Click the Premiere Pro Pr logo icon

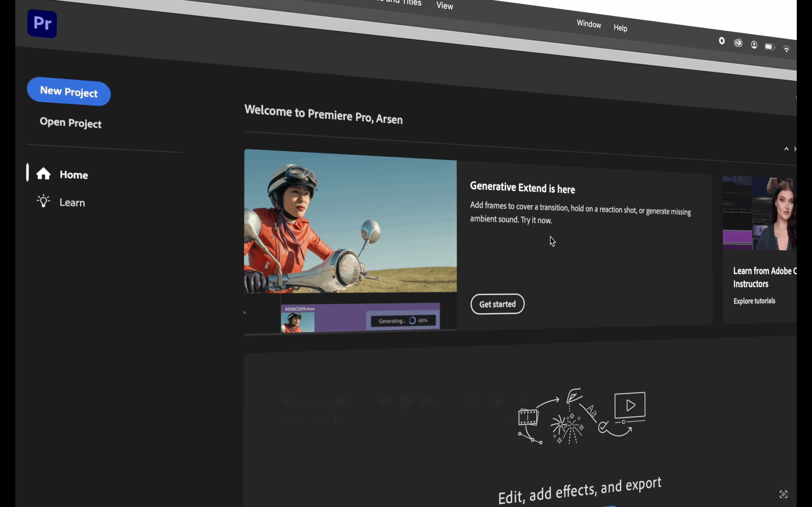click(x=42, y=23)
